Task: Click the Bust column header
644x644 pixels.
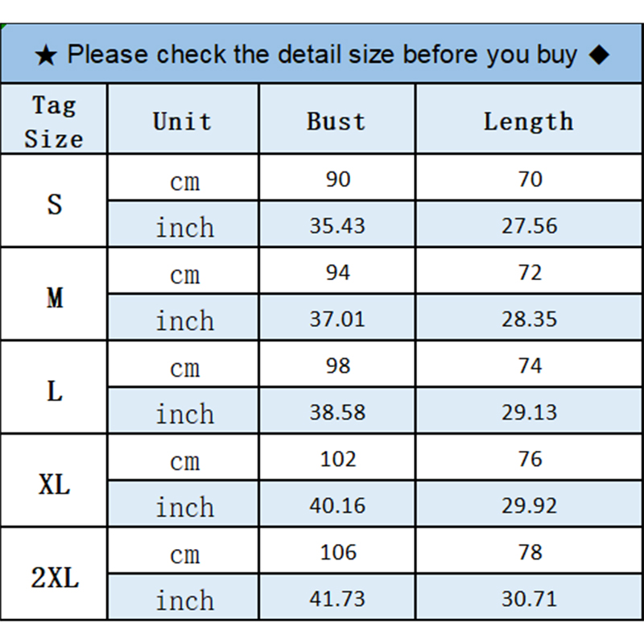Action: (336, 122)
